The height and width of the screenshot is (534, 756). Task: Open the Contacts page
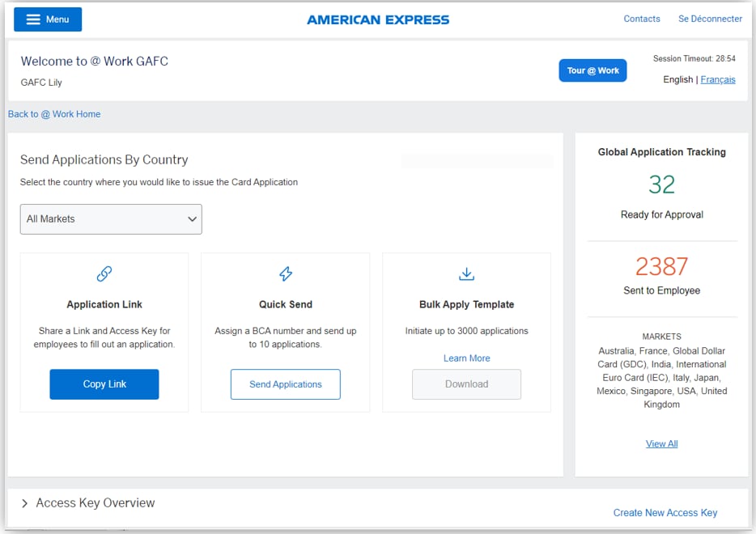641,19
